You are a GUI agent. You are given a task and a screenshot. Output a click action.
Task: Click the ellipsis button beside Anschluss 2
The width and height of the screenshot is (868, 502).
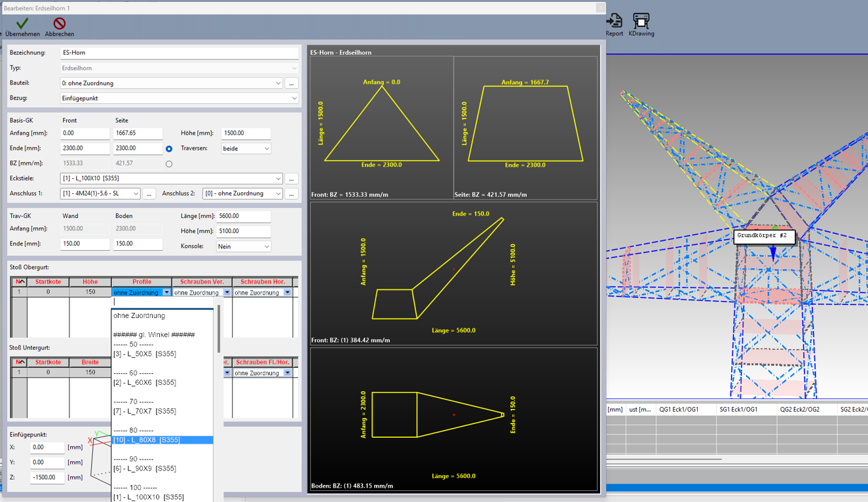[x=292, y=194]
